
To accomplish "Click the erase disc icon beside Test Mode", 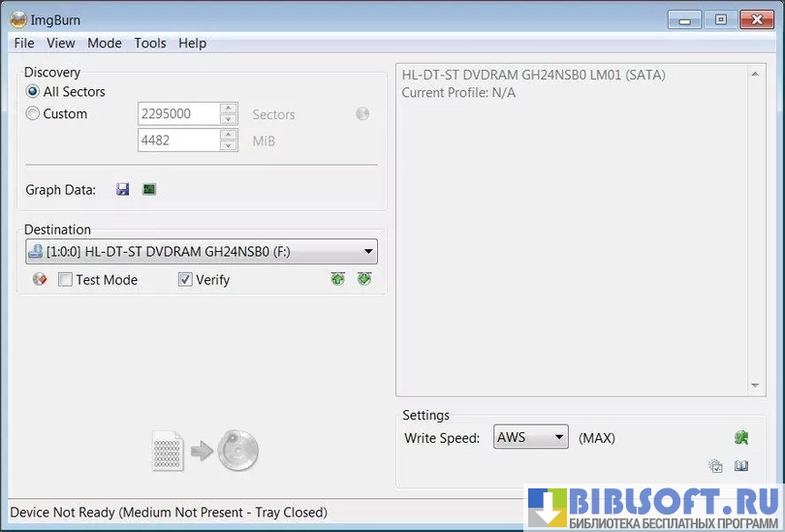I will coord(40,279).
